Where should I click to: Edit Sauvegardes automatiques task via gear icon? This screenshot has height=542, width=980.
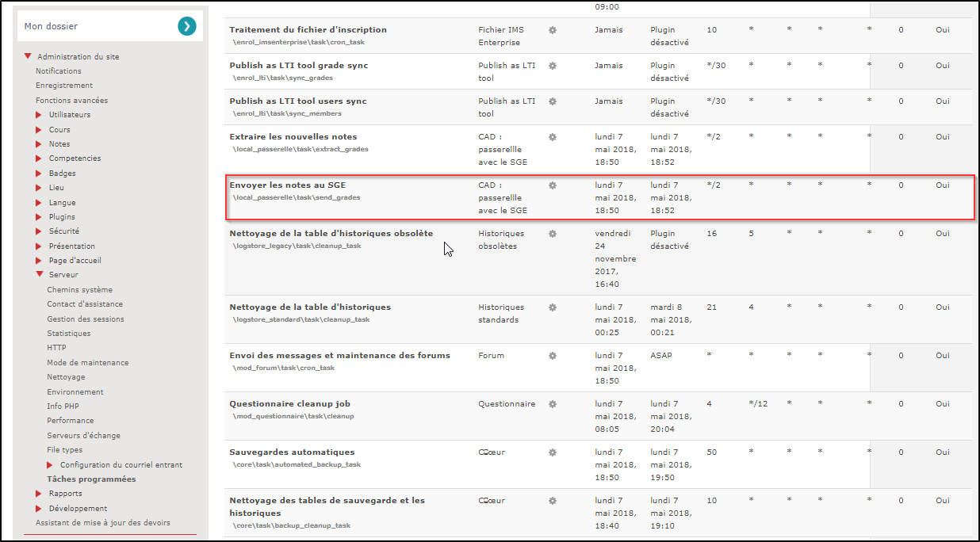553,452
